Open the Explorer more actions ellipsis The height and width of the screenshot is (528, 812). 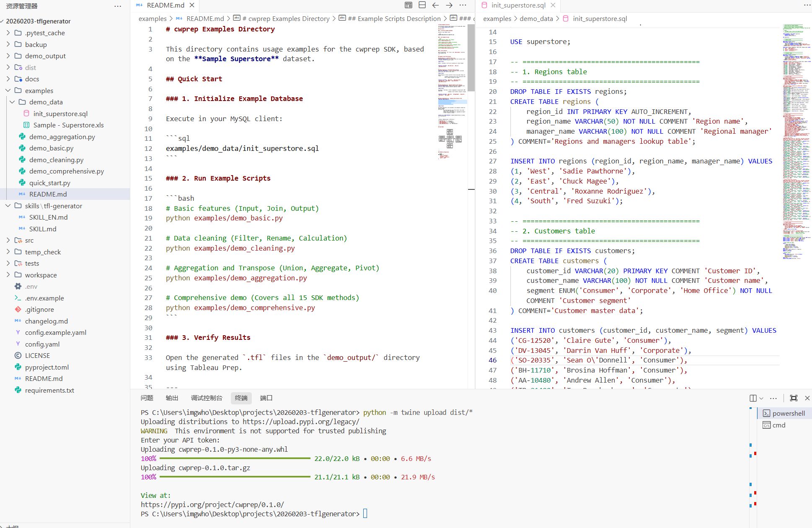(117, 6)
